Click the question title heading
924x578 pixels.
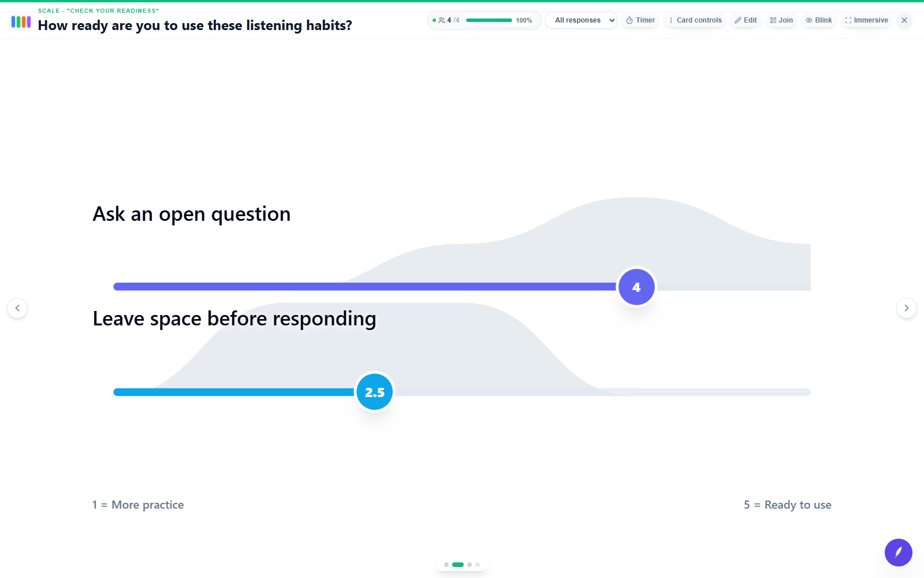coord(195,25)
